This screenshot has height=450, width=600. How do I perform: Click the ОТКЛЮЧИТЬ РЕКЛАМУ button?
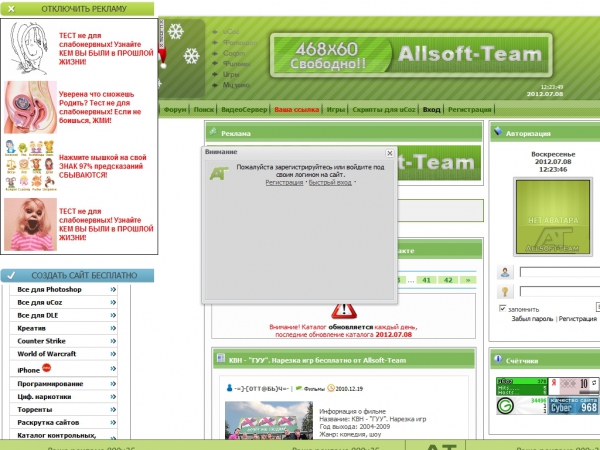[77, 9]
